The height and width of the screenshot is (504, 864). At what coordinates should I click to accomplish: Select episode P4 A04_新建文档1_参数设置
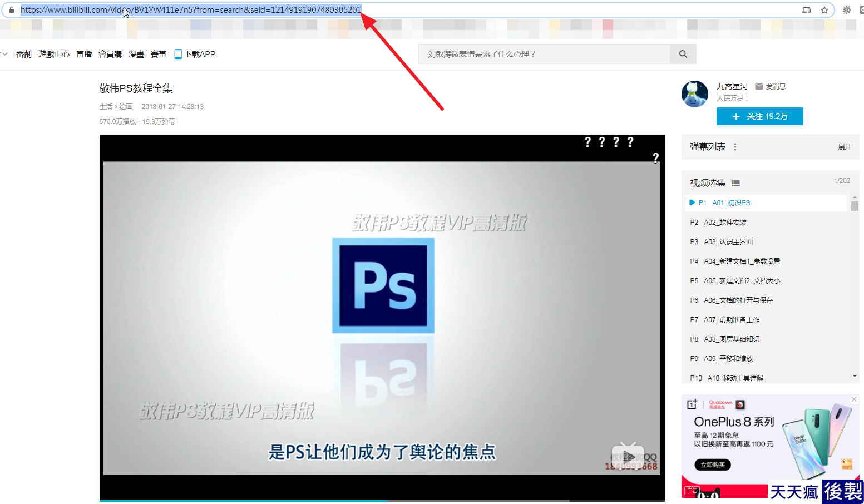tap(767, 261)
